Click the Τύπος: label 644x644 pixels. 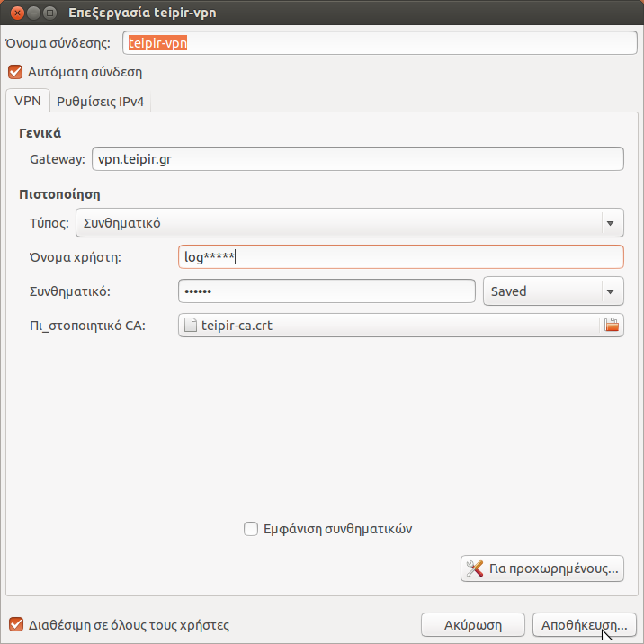tap(49, 223)
